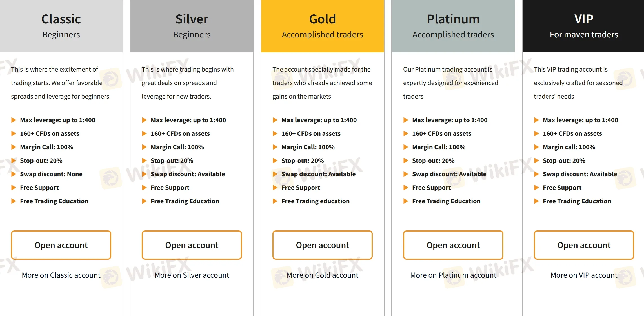Open More on Gold account

[x=322, y=275]
